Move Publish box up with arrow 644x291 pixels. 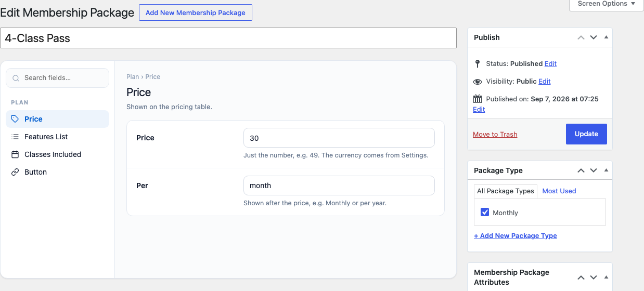[x=581, y=37]
